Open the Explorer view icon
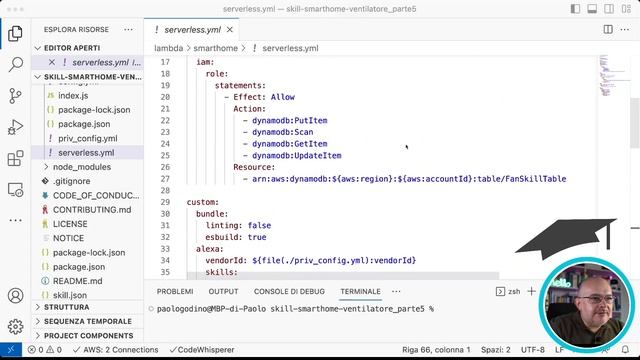Image resolution: width=640 pixels, height=360 pixels. pos(15,33)
